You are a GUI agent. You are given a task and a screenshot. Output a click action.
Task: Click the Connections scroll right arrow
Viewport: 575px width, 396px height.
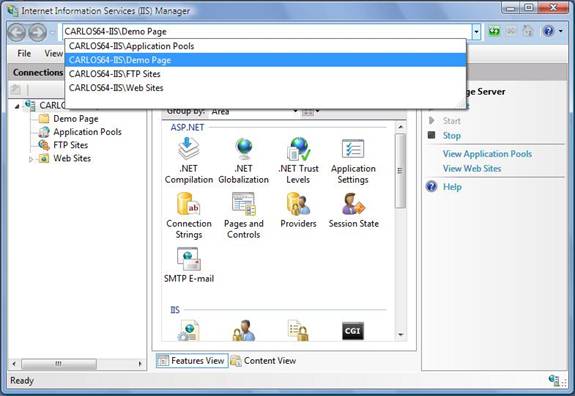(140, 364)
